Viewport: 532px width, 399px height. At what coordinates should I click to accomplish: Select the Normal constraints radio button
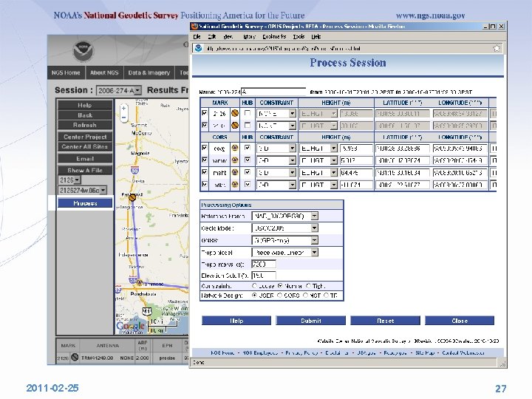[x=280, y=286]
